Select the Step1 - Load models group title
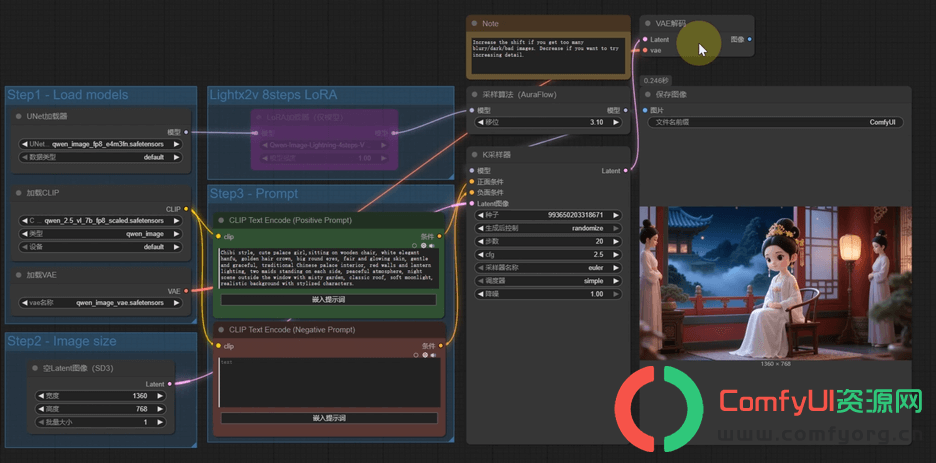 (67, 94)
